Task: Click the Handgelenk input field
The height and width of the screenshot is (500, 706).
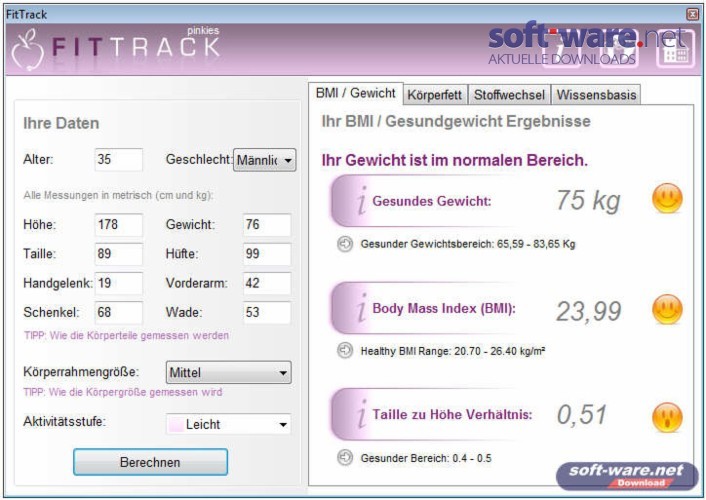Action: point(119,283)
